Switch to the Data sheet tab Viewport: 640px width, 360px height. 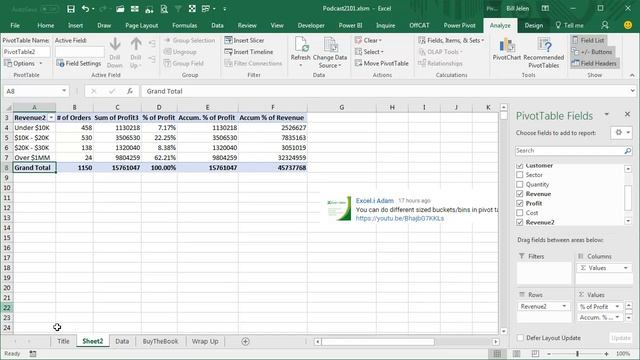[x=122, y=342]
